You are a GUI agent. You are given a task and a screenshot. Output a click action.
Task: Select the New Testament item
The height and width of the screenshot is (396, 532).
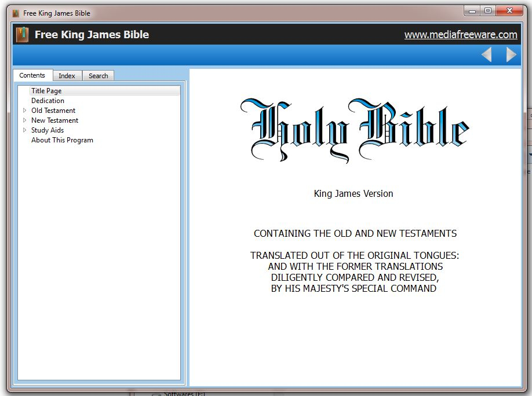[x=54, y=120]
